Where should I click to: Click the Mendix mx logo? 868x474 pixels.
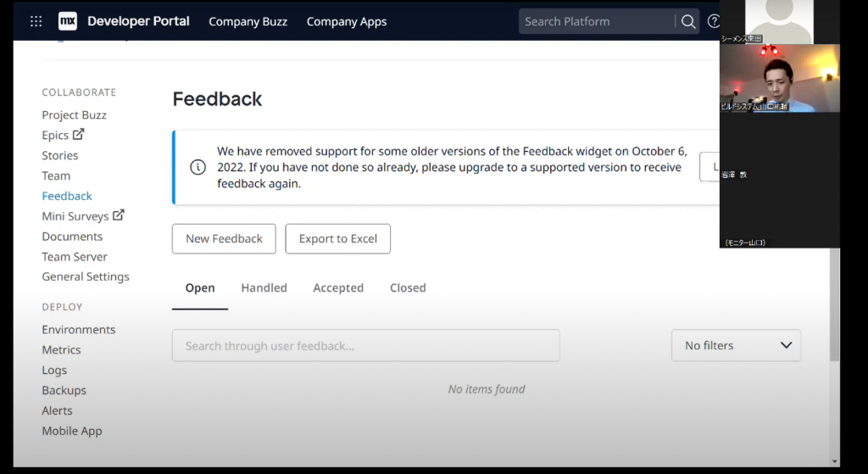68,21
